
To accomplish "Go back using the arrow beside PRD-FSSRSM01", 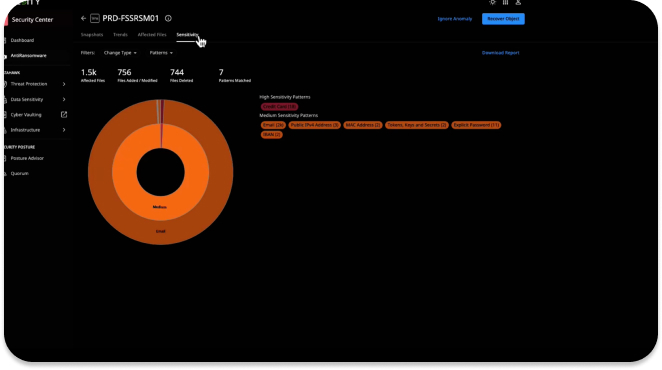I will 83,19.
